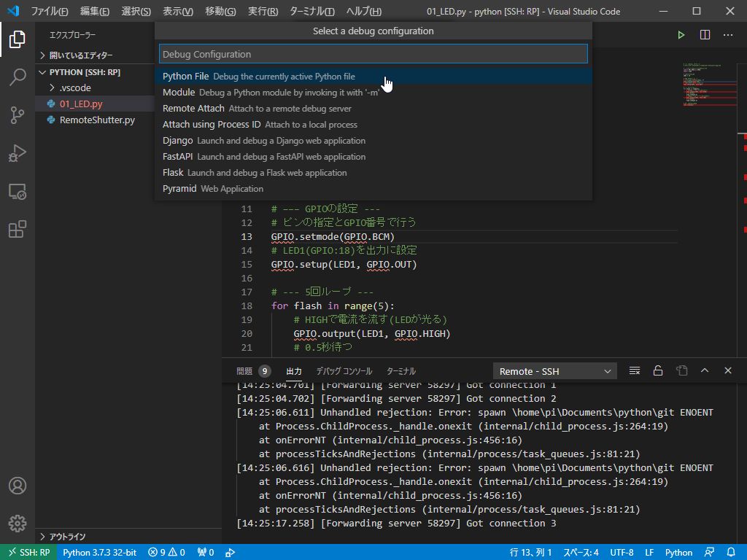Switch to the 出力 tab

point(293,371)
